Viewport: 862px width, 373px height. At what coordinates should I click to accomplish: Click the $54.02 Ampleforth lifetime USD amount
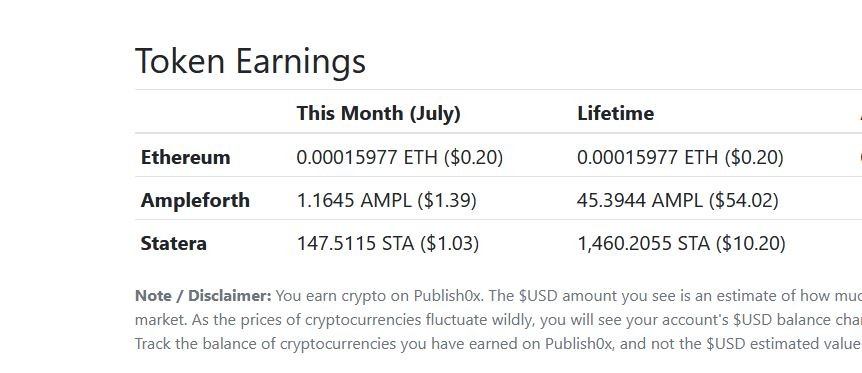pos(744,200)
